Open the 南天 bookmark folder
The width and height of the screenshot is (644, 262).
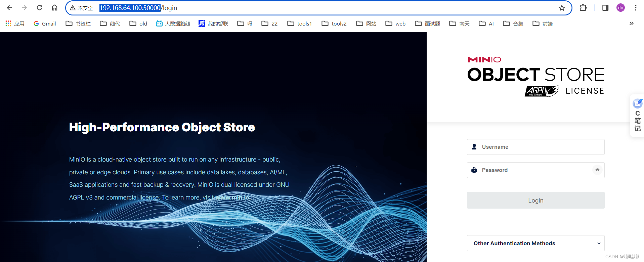click(460, 24)
